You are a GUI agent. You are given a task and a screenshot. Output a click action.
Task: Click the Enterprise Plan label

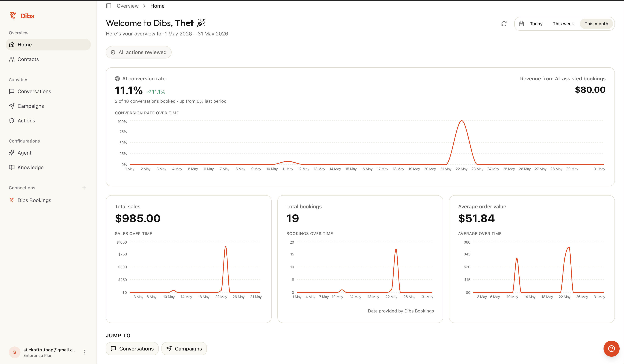pyautogui.click(x=38, y=356)
